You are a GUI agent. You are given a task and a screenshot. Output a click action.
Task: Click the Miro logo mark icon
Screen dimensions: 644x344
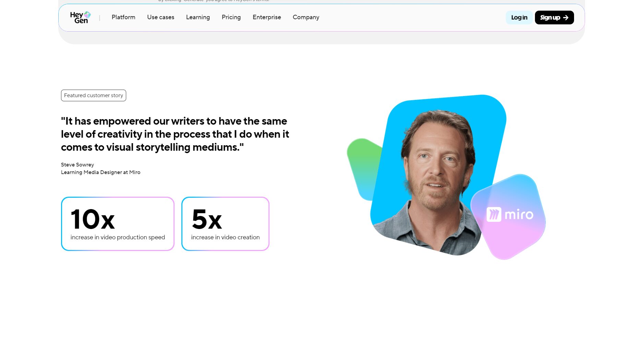tap(494, 215)
